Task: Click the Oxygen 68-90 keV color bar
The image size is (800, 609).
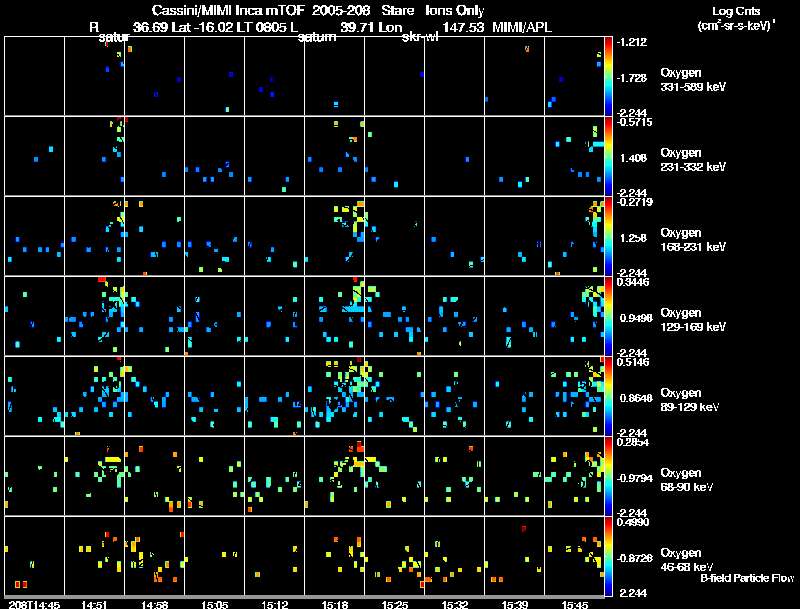Action: (x=608, y=476)
